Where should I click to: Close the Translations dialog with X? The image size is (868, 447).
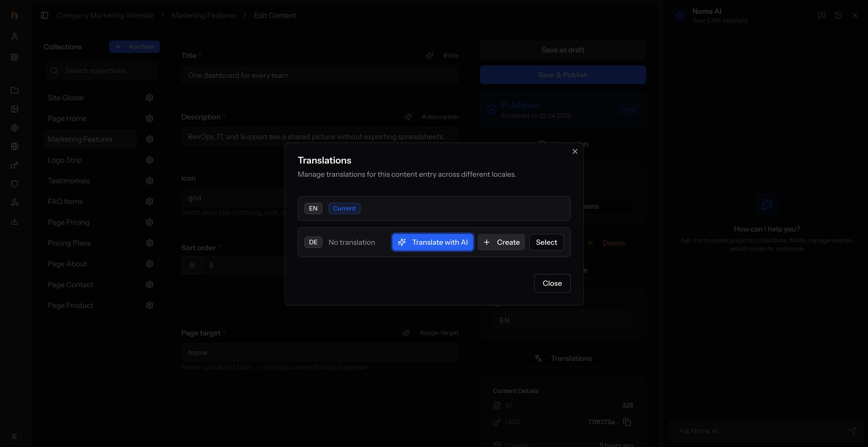[x=575, y=152]
